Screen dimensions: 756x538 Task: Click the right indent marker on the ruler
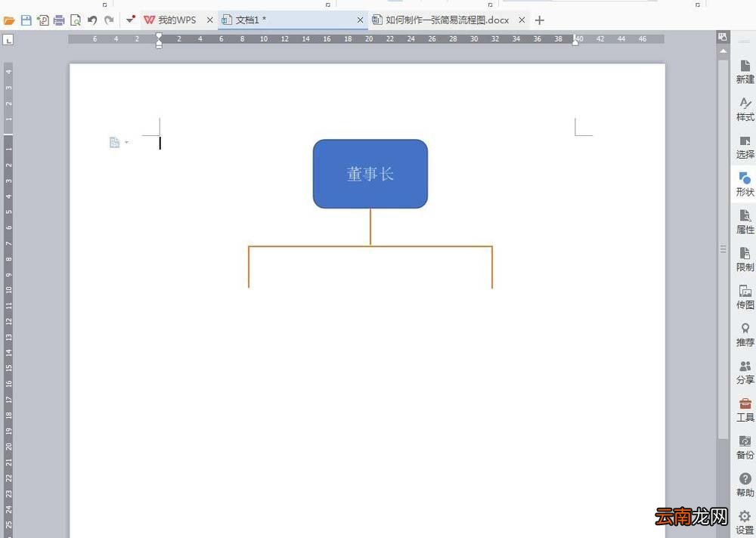point(575,42)
